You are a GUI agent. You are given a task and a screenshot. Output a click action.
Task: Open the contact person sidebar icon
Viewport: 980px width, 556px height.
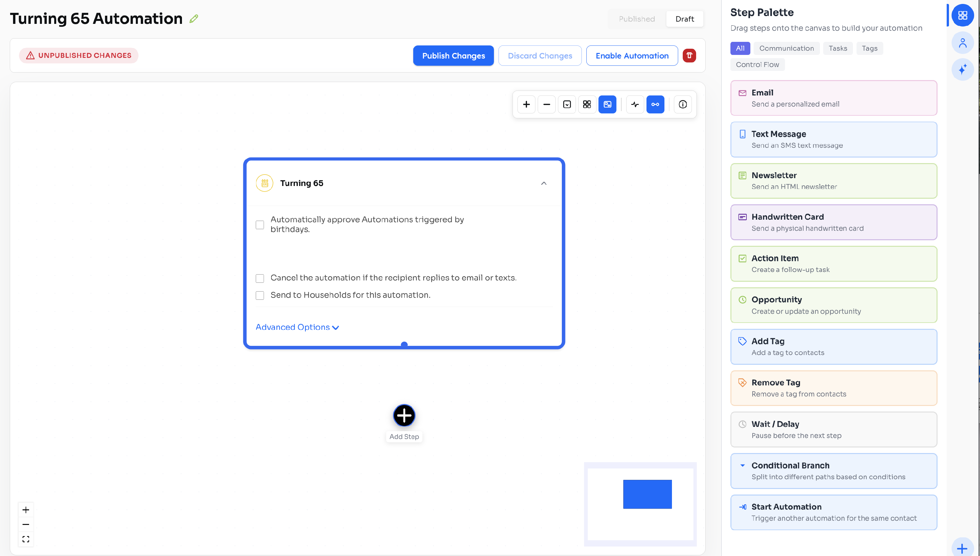click(x=962, y=43)
